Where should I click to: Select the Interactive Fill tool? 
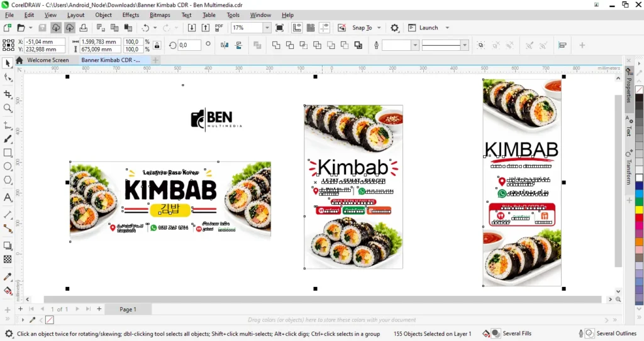click(8, 291)
